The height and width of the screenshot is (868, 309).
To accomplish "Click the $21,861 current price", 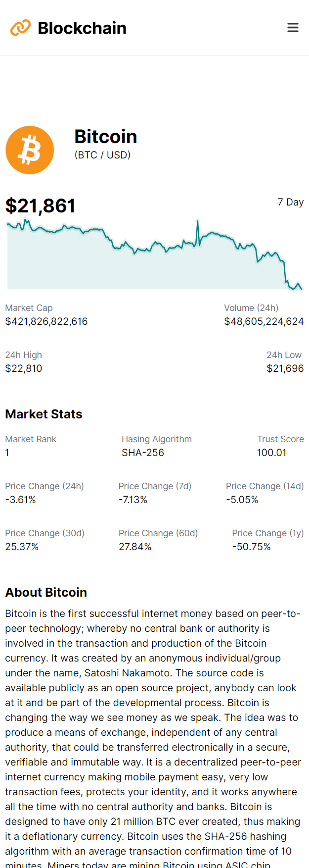I will click(41, 206).
